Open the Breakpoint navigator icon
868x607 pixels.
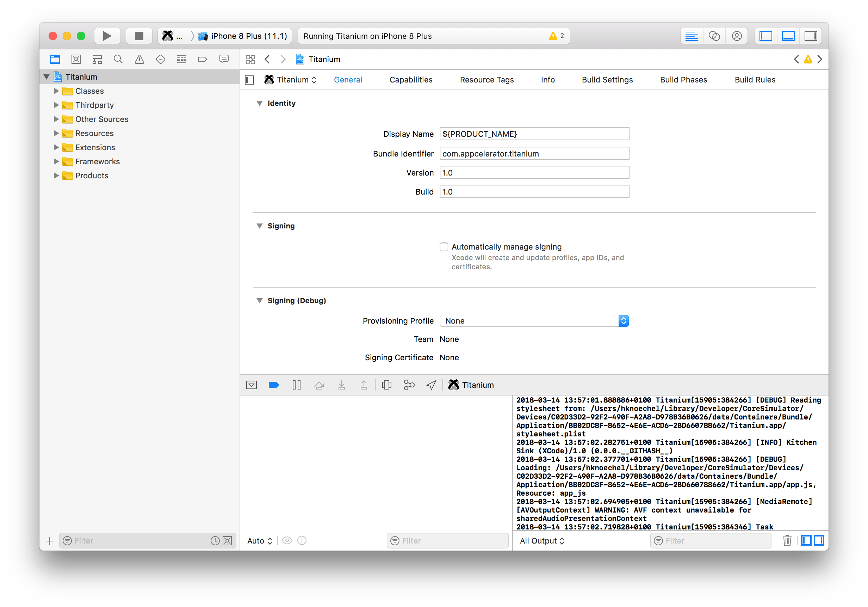(203, 59)
